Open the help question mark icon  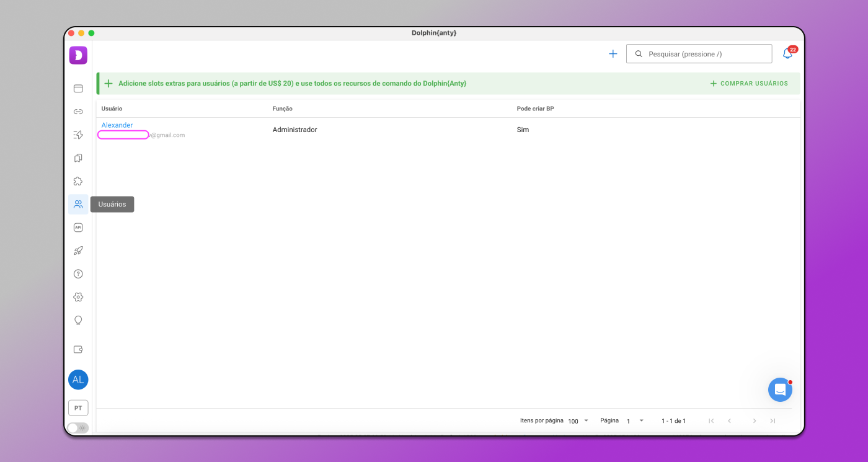pos(78,274)
